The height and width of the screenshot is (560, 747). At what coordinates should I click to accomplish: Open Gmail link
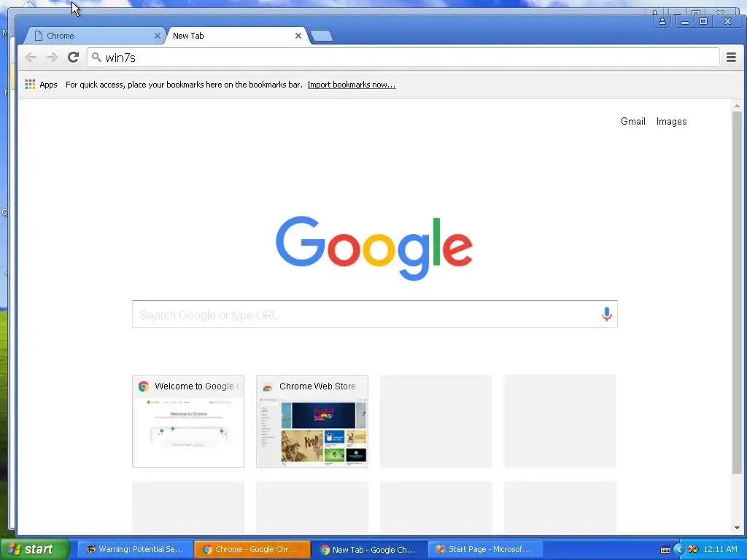pos(632,122)
